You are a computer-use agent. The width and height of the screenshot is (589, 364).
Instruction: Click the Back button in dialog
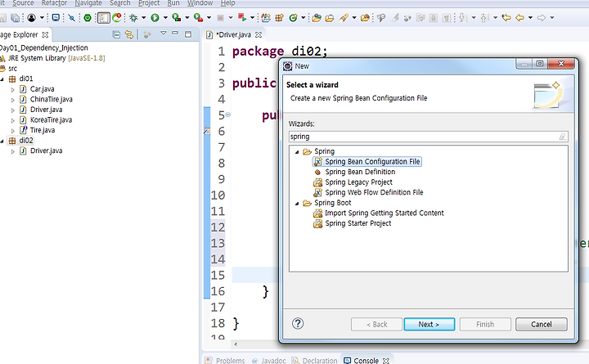[376, 324]
